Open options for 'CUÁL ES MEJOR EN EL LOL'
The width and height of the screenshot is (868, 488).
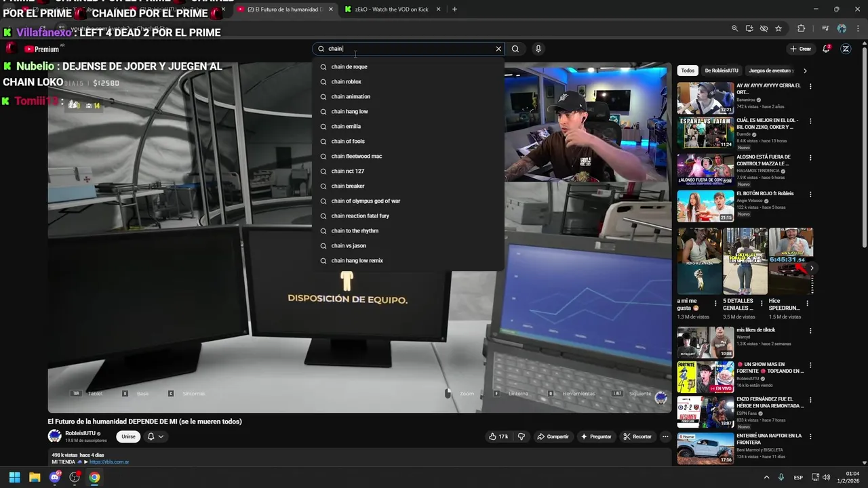click(810, 121)
